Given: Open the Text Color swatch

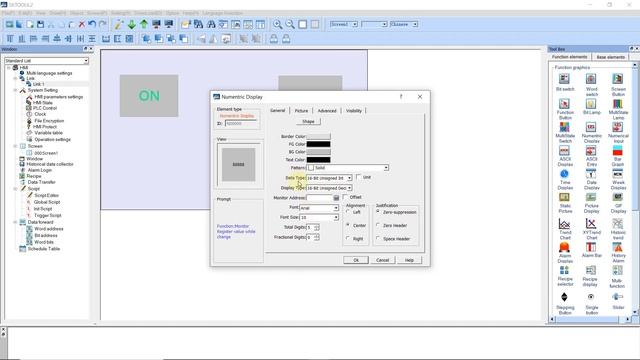Looking at the screenshot, I should coord(318,160).
